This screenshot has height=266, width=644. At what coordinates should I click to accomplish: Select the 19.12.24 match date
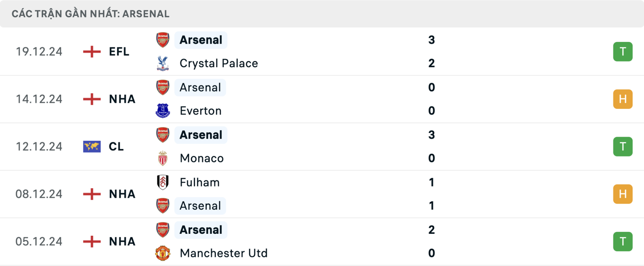click(39, 52)
